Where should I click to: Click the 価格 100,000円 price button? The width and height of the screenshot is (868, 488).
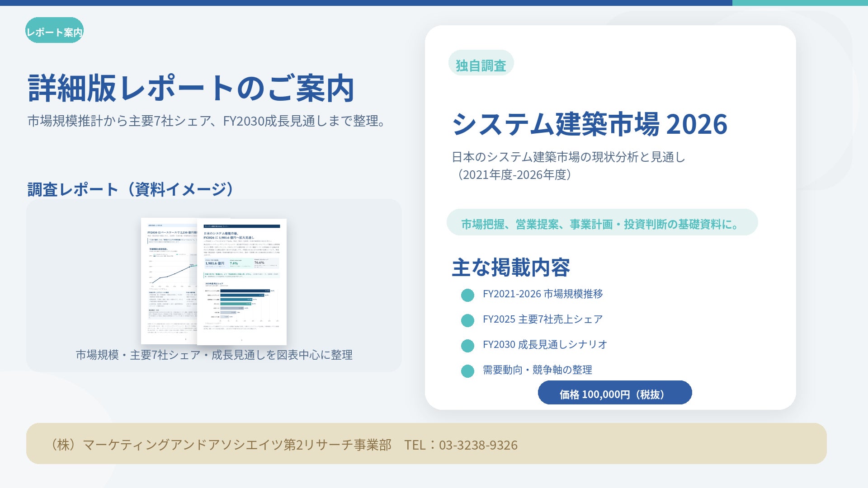tap(614, 393)
